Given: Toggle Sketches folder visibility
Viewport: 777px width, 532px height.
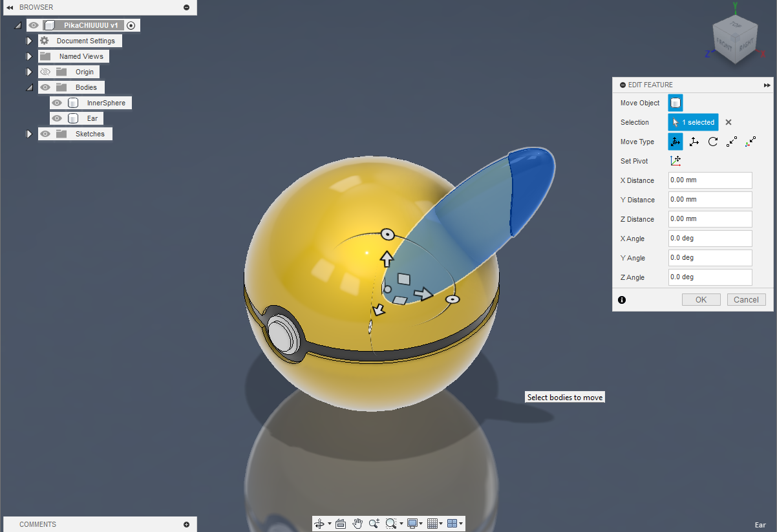Looking at the screenshot, I should 45,134.
